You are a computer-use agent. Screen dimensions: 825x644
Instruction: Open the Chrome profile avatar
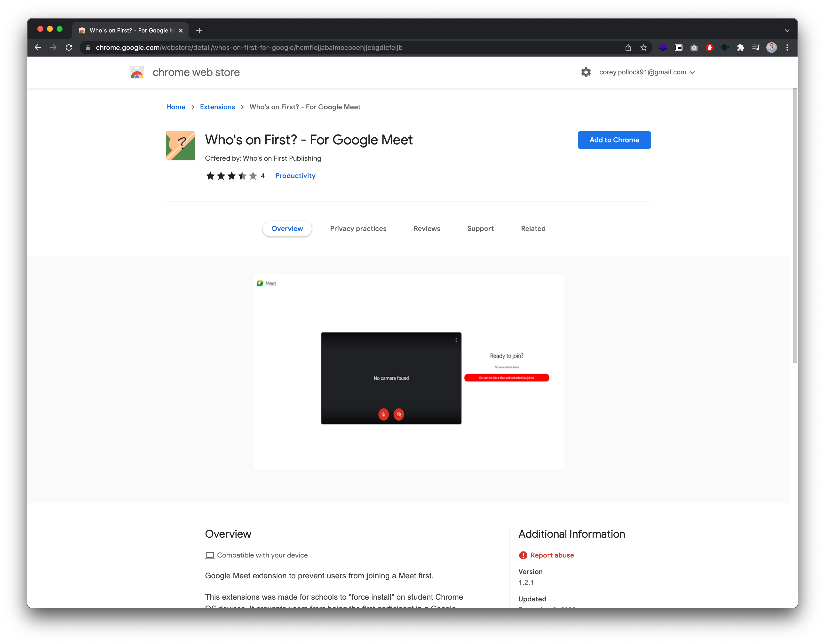(772, 47)
